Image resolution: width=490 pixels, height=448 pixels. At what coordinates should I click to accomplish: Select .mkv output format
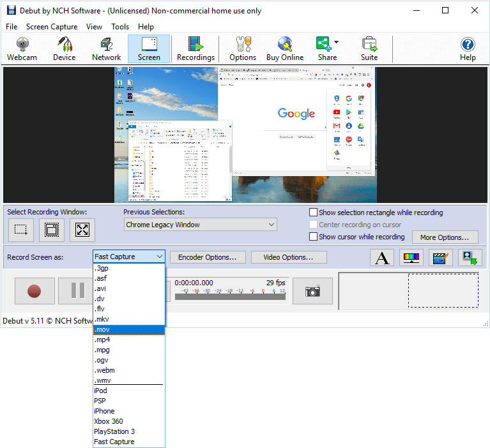129,319
